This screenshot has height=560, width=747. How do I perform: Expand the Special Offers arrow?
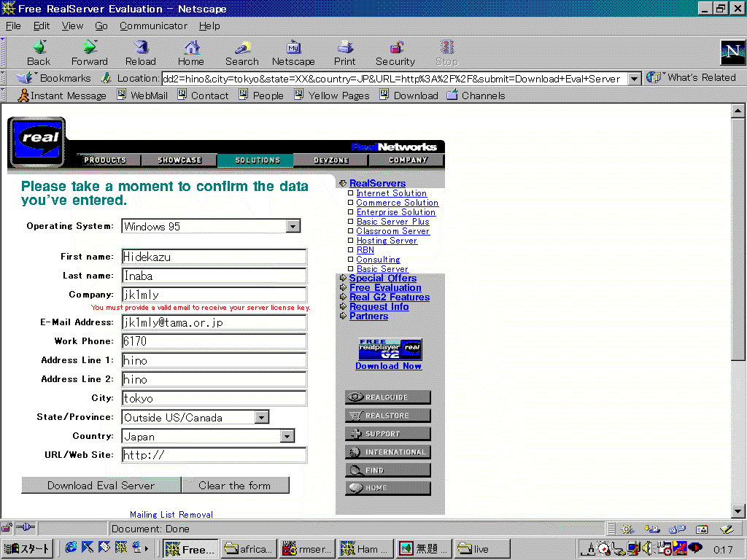[x=343, y=278]
